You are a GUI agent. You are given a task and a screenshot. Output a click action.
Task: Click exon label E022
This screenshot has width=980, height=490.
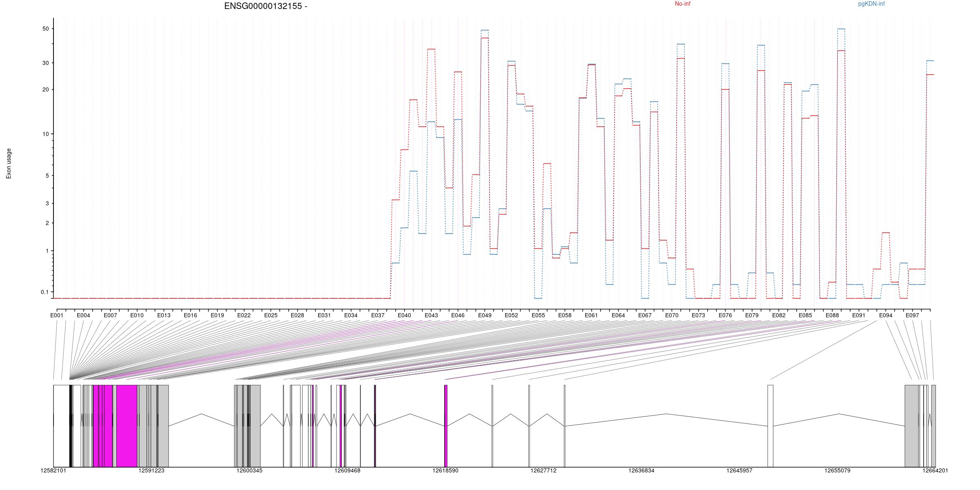[x=244, y=315]
